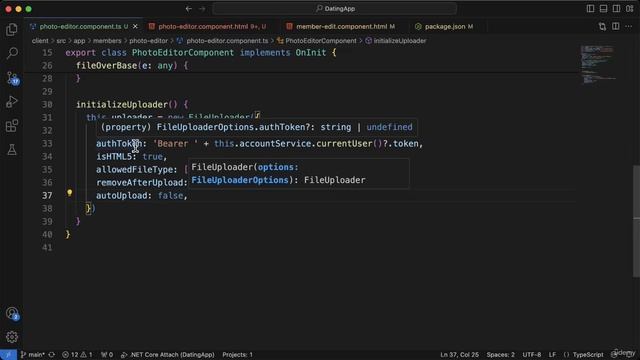Click autoUpload on line 37

click(x=121, y=196)
